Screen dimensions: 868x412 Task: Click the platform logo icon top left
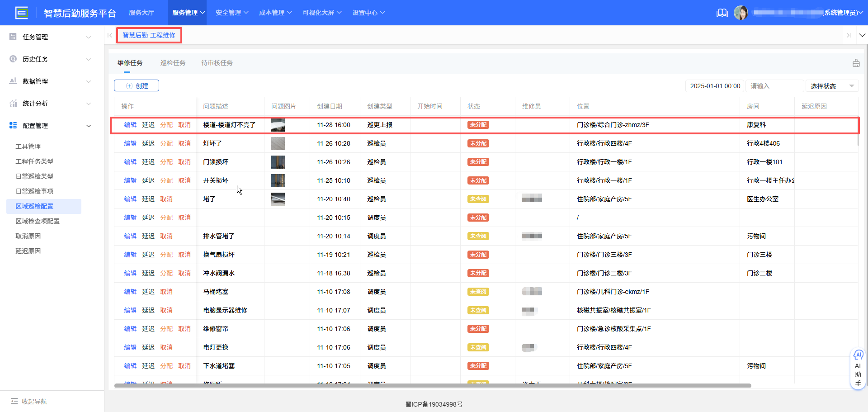(21, 13)
